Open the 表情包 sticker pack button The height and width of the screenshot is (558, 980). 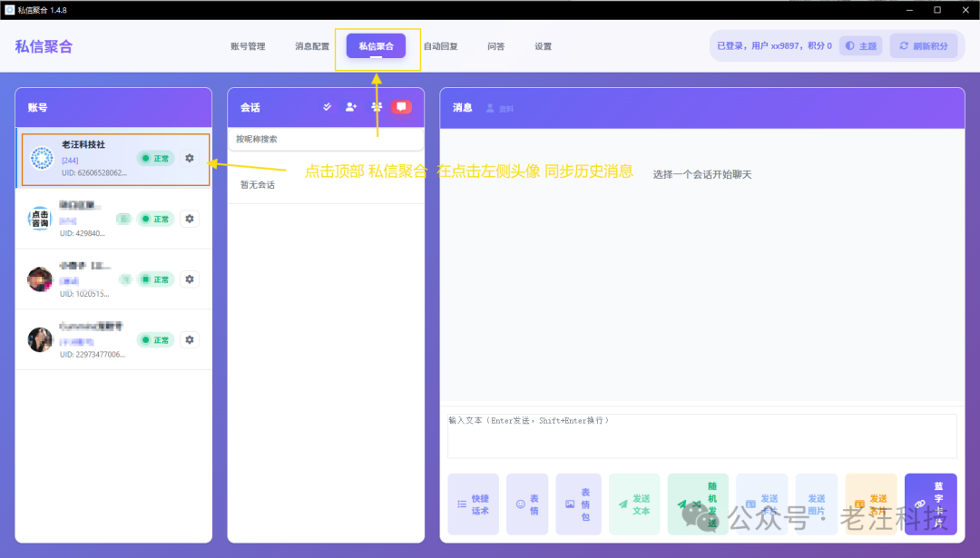point(578,504)
